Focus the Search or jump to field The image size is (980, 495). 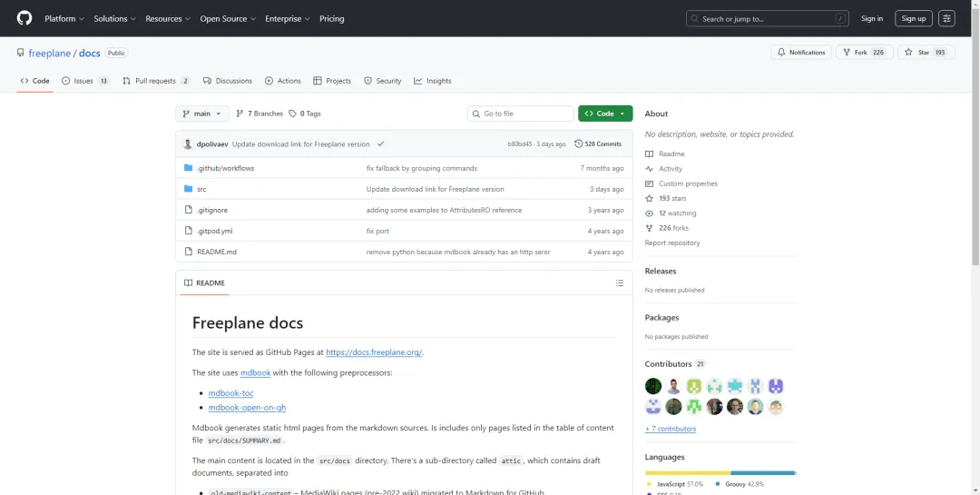(769, 19)
